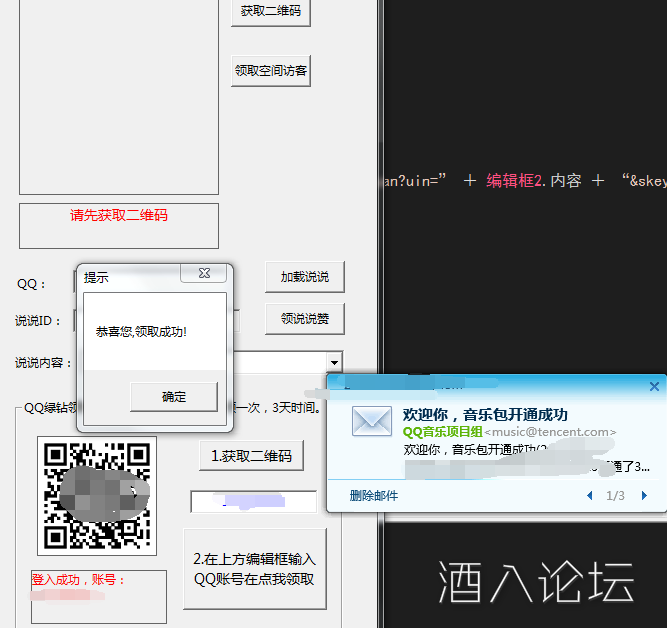Close the 提示 dialog with its X
The image size is (667, 628).
point(204,273)
